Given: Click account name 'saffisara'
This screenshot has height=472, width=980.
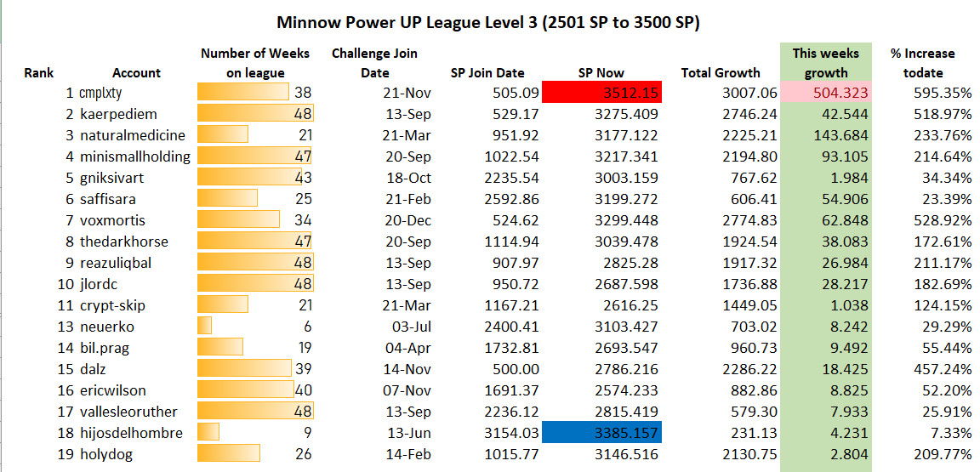Looking at the screenshot, I should point(108,199).
